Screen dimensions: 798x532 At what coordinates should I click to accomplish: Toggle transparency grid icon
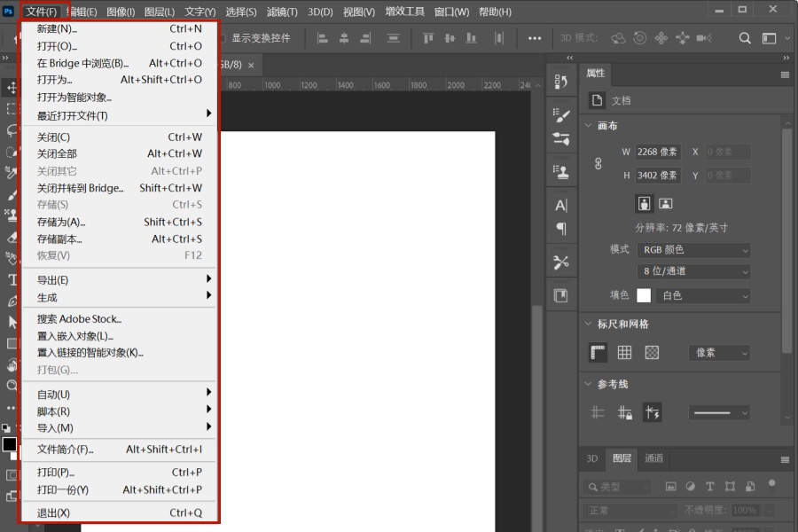point(652,352)
